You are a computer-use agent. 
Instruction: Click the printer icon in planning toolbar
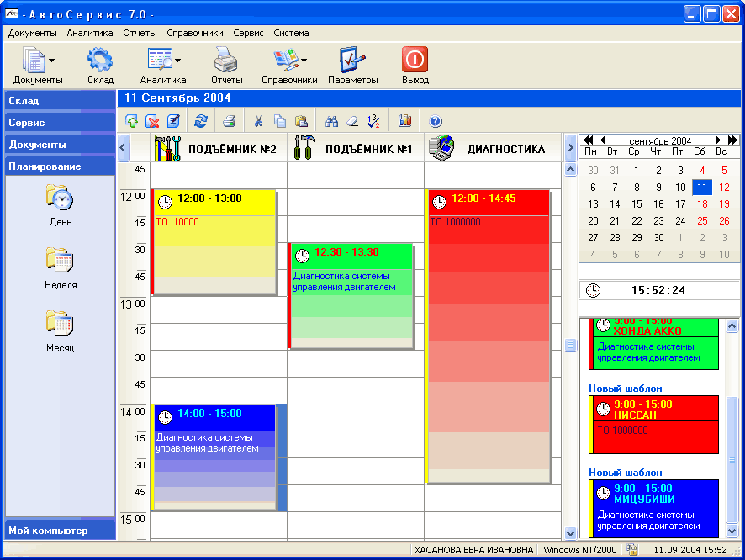(x=229, y=121)
